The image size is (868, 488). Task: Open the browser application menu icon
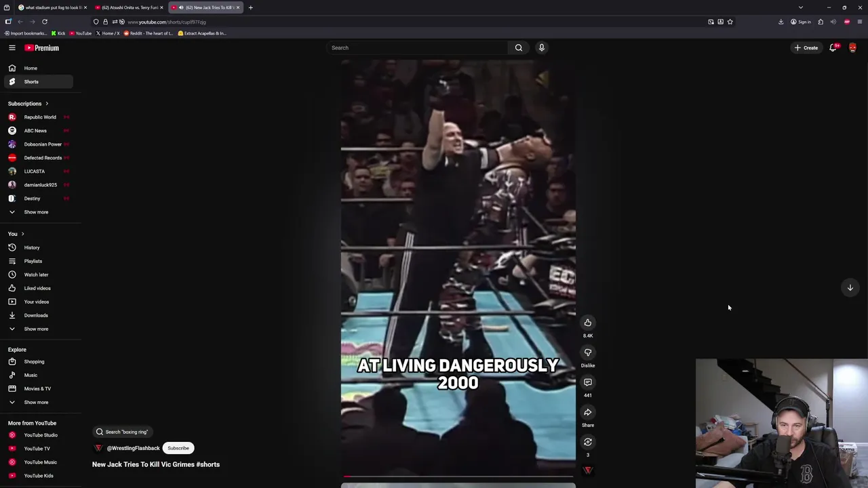tap(859, 22)
